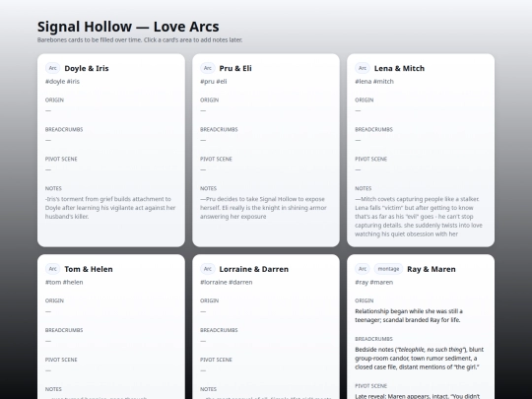Viewport: 532px width, 399px height.
Task: Click the montage tag on Ray & Maren card
Action: pyautogui.click(x=388, y=269)
